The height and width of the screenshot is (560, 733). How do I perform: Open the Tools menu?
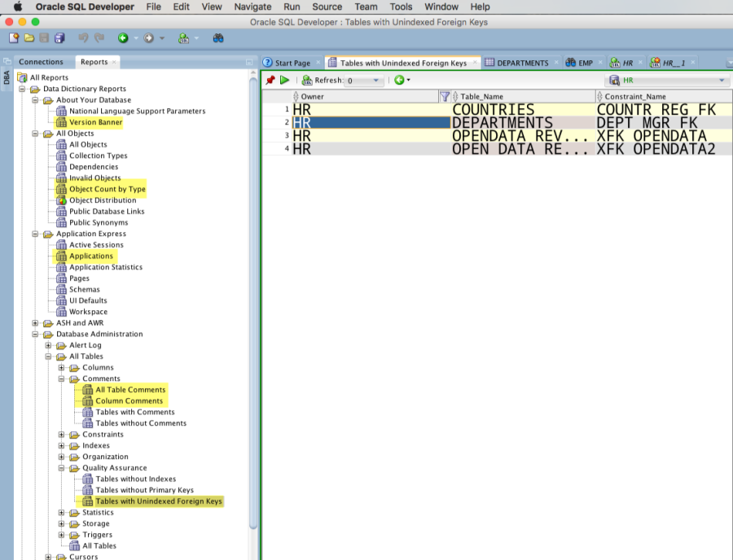point(401,7)
